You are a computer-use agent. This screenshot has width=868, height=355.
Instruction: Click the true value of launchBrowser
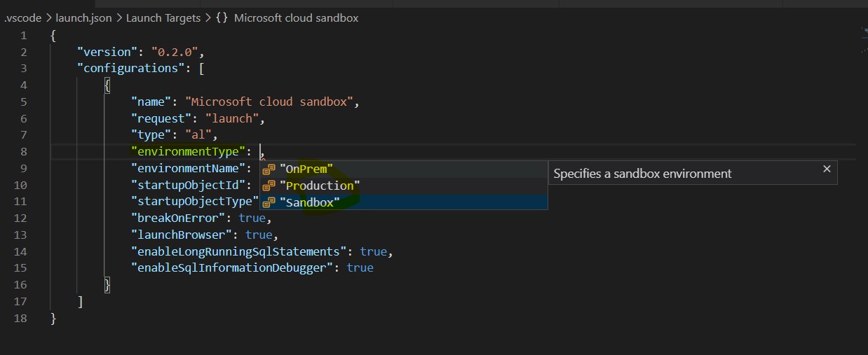coord(259,235)
